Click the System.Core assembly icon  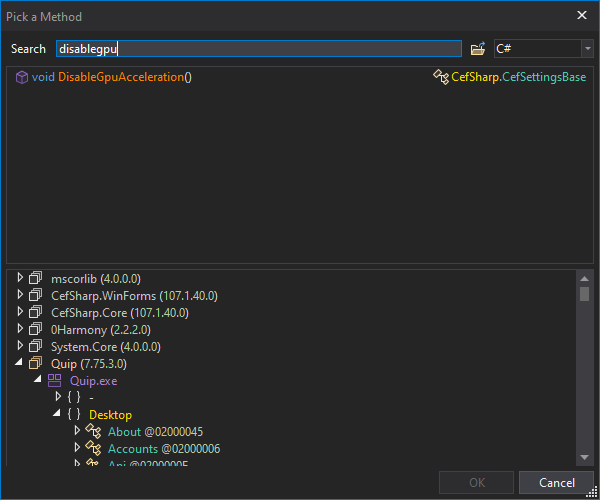click(36, 346)
